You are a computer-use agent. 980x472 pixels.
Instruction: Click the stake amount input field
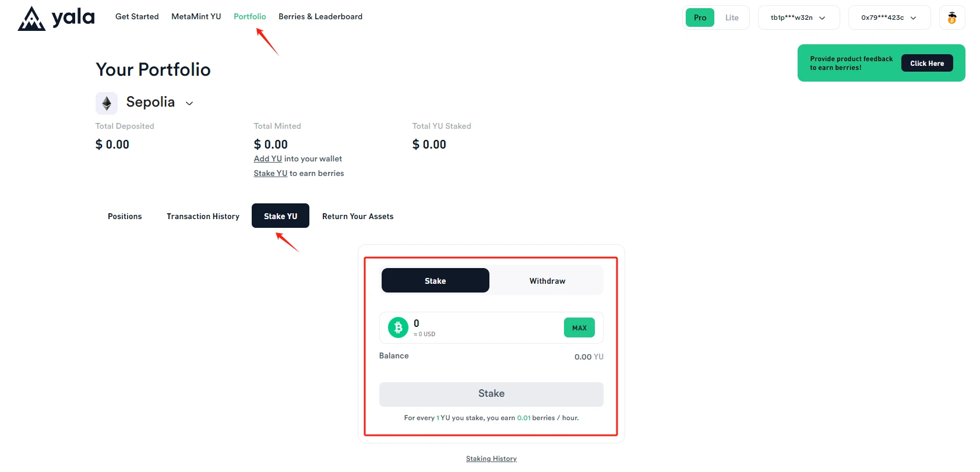[484, 324]
